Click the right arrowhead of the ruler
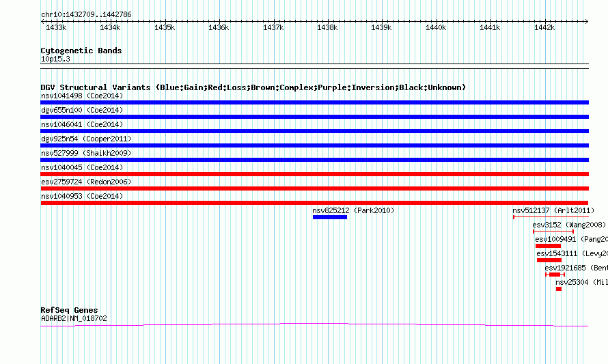 587,21
